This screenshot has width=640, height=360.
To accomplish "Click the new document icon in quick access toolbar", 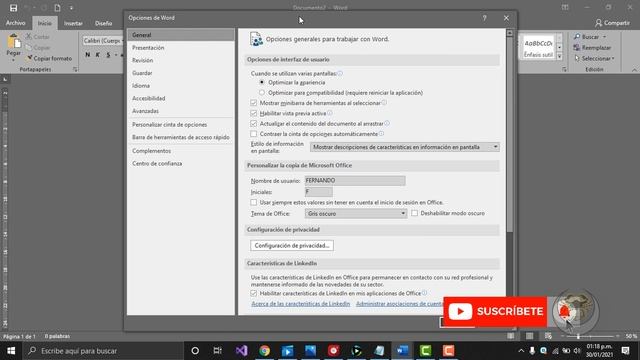I will 58,8.
